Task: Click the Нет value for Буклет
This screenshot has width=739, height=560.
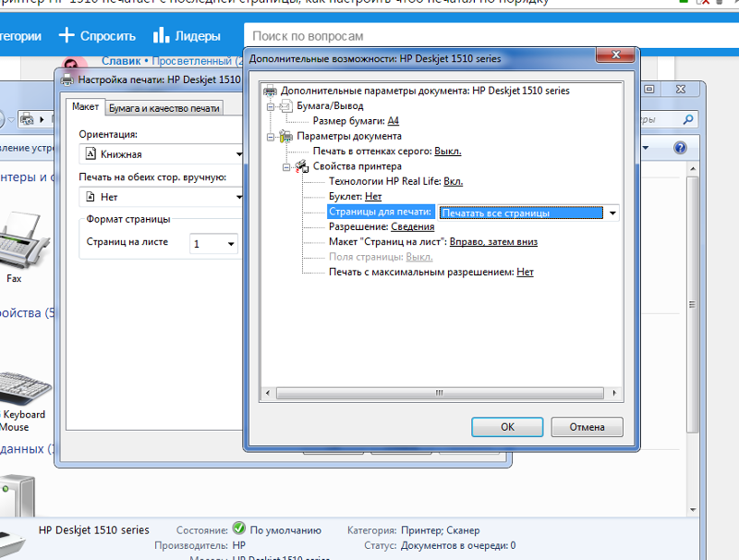Action: tap(373, 197)
